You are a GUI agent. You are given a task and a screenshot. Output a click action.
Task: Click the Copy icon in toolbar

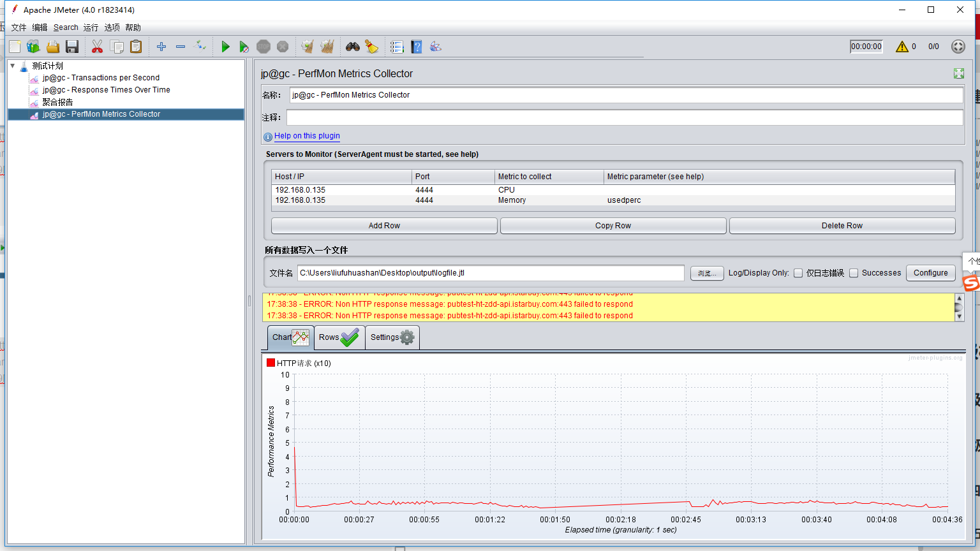point(117,47)
